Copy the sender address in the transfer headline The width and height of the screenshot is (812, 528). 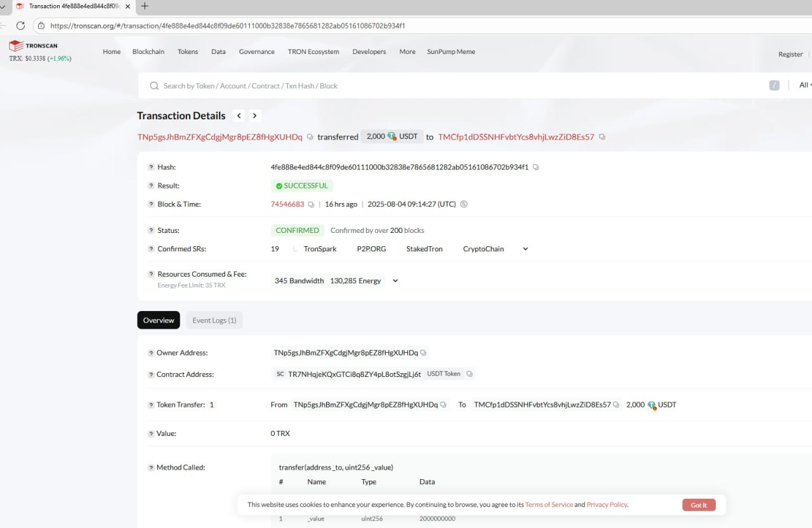click(310, 137)
